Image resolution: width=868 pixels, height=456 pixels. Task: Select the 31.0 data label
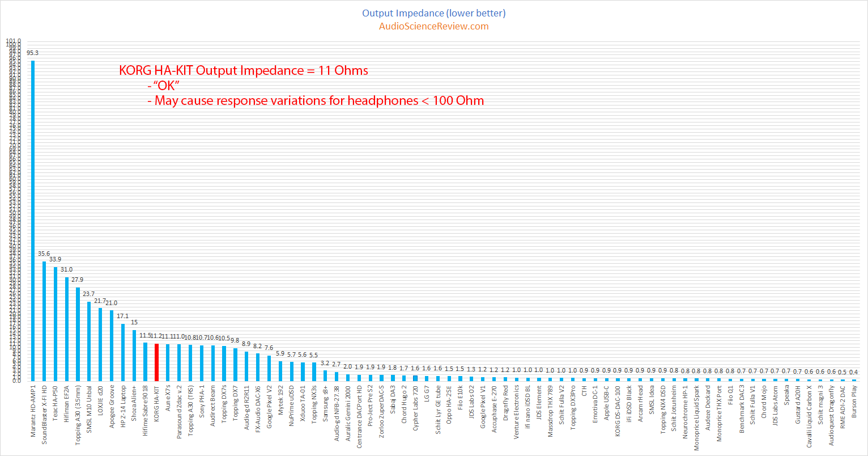[66, 269]
